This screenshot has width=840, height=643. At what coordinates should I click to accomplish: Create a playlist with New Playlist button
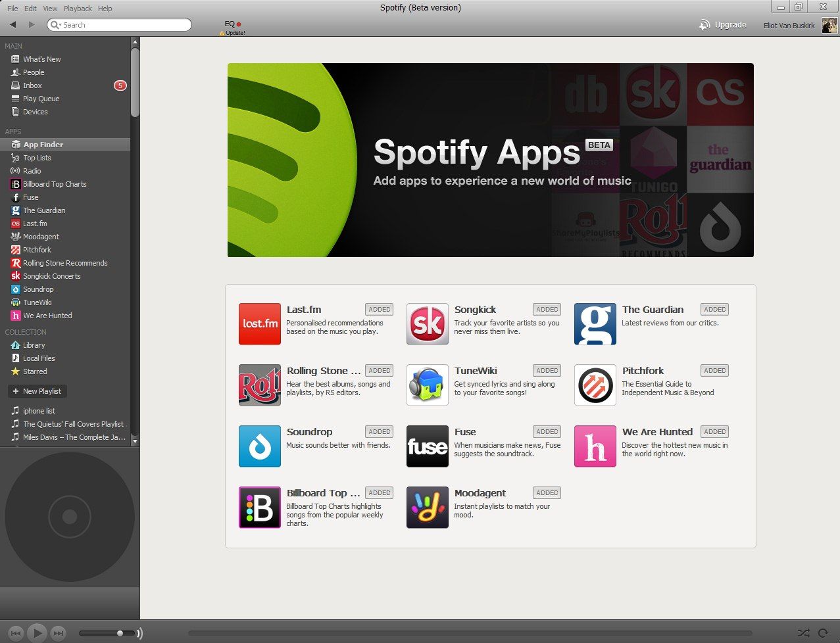(x=37, y=391)
